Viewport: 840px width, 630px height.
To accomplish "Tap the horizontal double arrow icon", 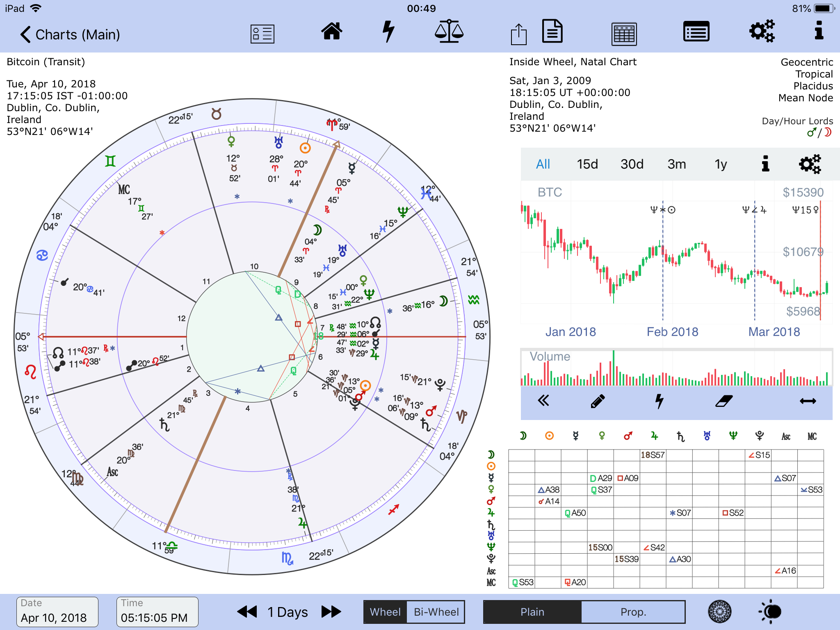I will point(808,401).
